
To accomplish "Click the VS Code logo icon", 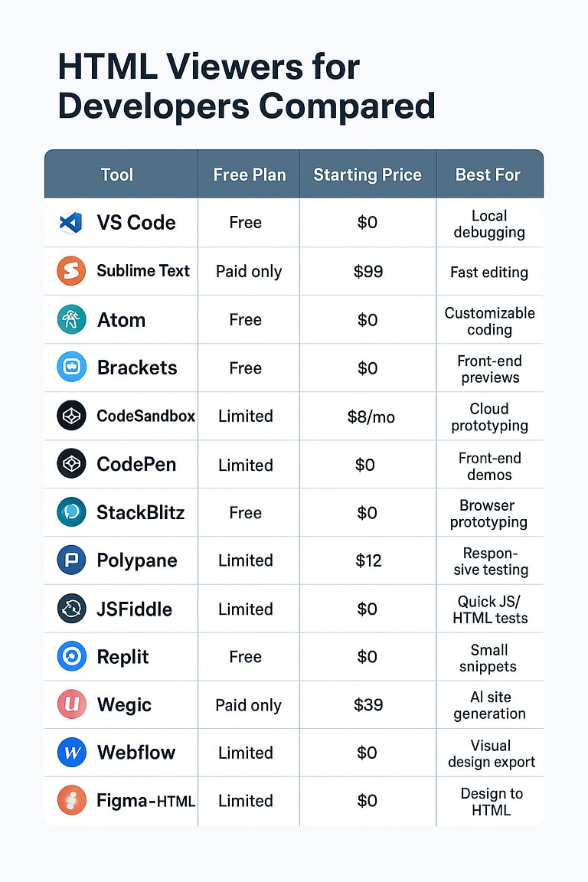I will coord(71,223).
